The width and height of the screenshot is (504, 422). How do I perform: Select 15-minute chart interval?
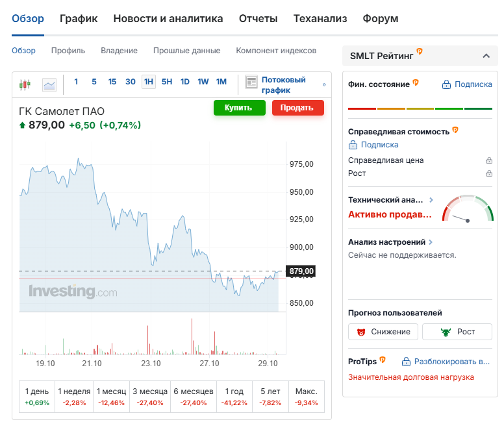click(112, 82)
